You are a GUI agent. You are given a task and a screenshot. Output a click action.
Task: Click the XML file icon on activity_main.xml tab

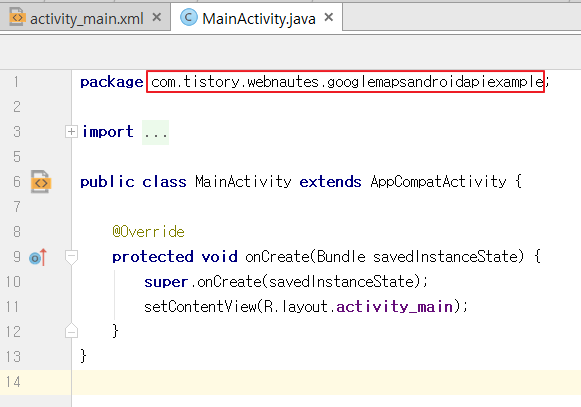tap(17, 17)
